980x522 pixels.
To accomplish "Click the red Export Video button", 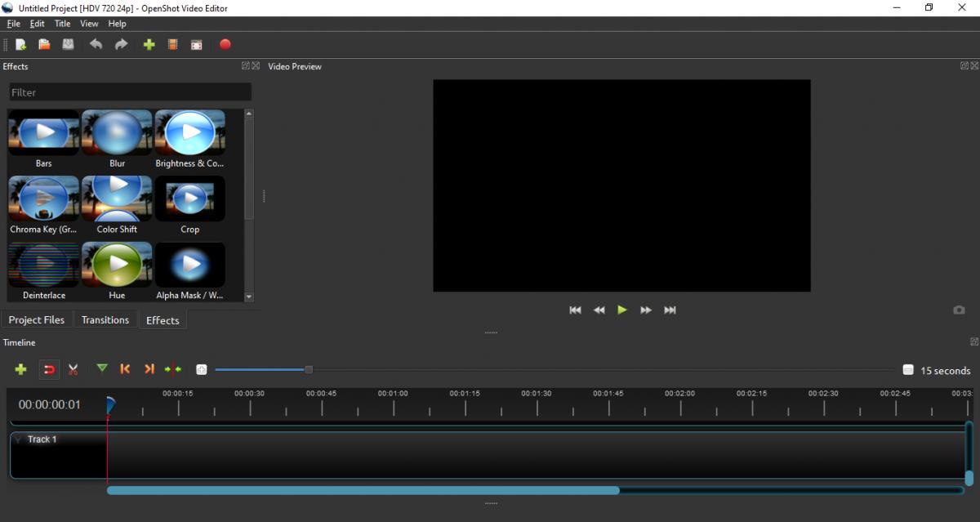I will coord(225,45).
